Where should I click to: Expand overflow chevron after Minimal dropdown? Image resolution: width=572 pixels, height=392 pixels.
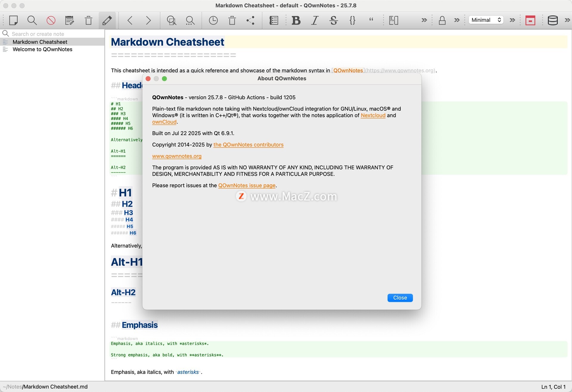click(x=512, y=20)
